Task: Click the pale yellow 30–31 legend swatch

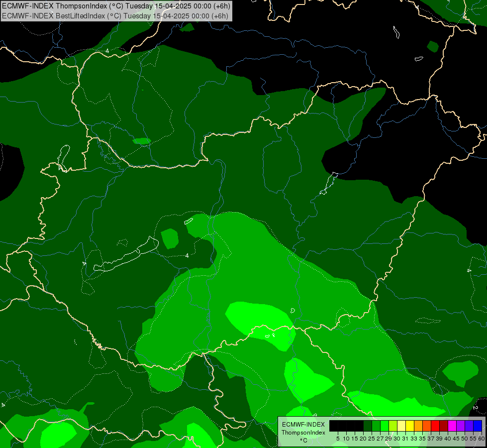Action: pyautogui.click(x=401, y=426)
